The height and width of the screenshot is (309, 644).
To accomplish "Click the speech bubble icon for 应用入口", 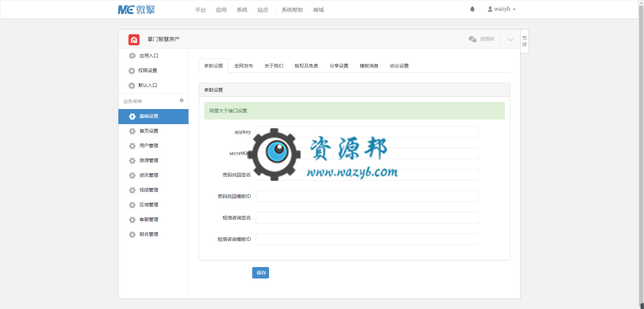I will point(132,56).
